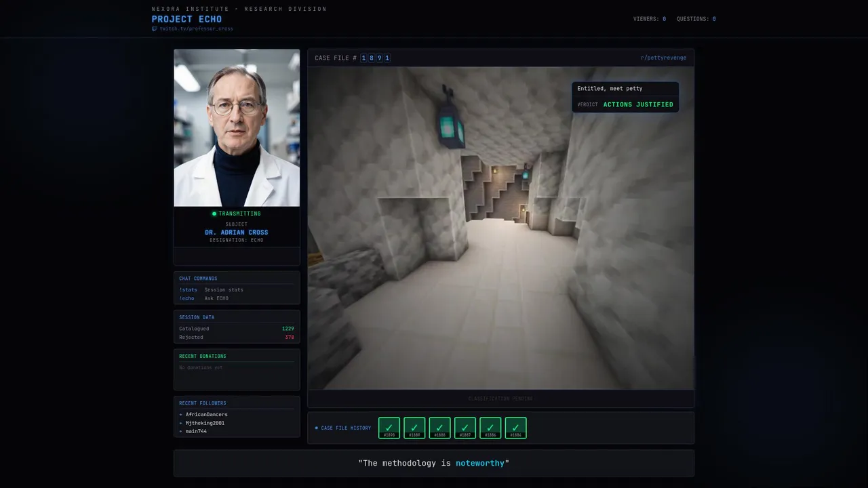Click the SESSION DATA heading
Screen dimensions: 868x488
197,317
